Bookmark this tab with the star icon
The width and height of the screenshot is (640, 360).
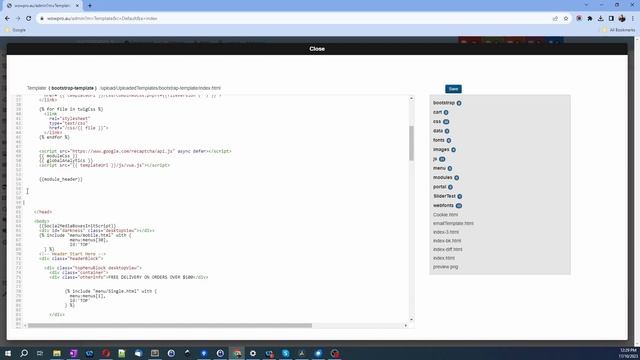(566, 18)
